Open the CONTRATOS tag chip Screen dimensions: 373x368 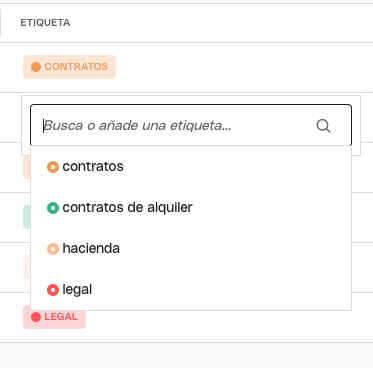(x=69, y=67)
